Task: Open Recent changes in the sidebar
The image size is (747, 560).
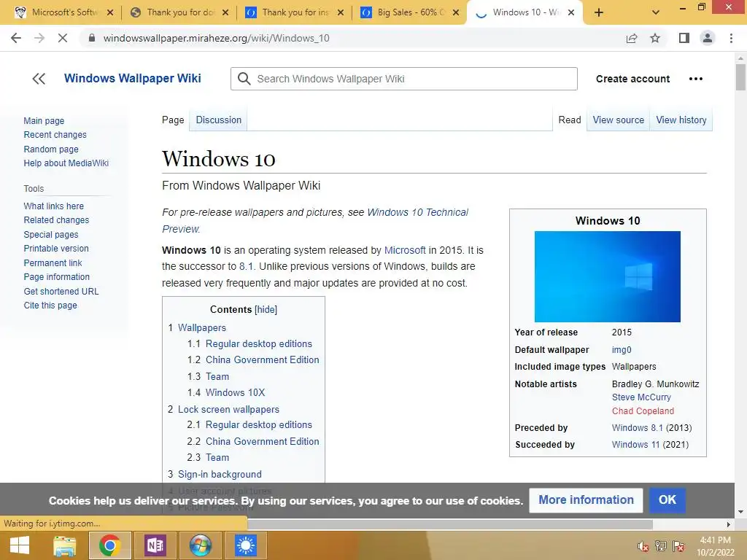Action: (x=55, y=135)
